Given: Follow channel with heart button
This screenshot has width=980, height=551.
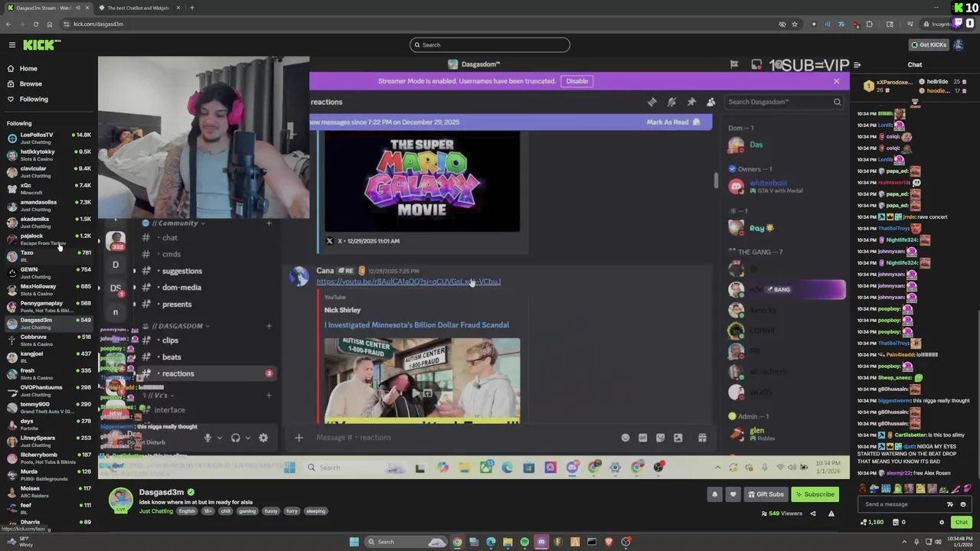Looking at the screenshot, I should [733, 494].
